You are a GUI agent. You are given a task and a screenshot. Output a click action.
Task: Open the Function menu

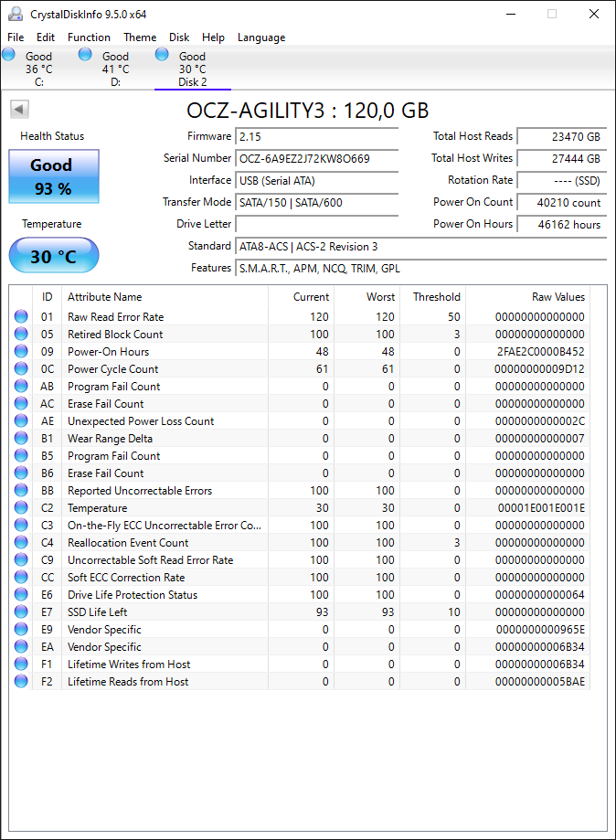(89, 37)
